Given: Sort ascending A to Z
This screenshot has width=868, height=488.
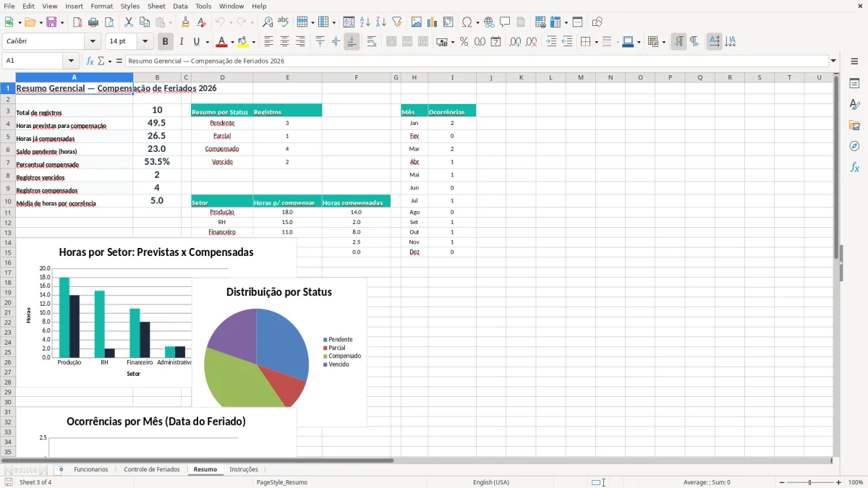Looking at the screenshot, I should tap(365, 22).
